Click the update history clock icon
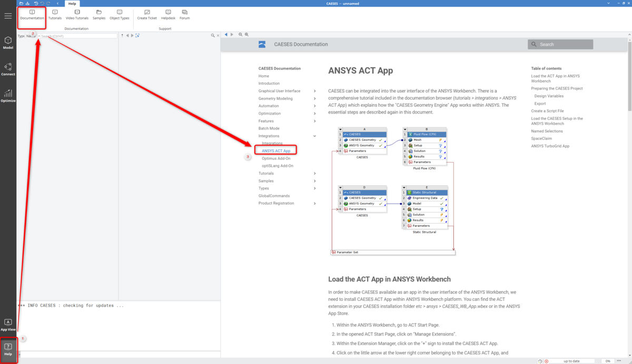632x364 pixels. (540, 361)
